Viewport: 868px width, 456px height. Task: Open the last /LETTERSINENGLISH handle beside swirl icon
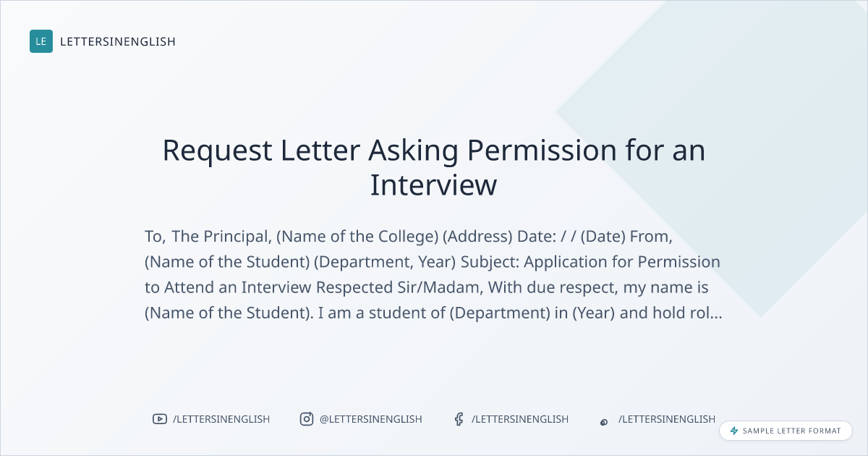[667, 419]
